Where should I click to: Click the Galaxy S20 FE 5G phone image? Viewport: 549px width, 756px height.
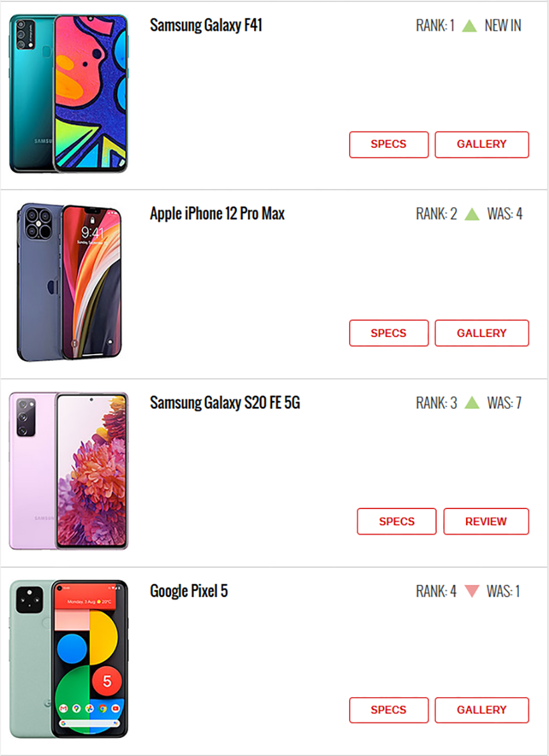[68, 471]
